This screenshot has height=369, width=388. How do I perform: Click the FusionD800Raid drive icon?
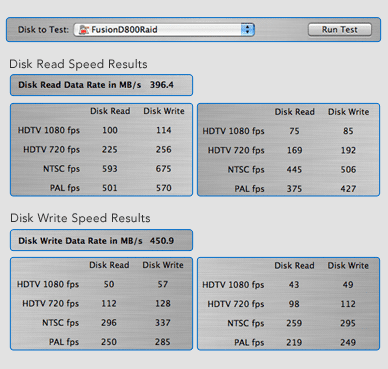pos(84,30)
